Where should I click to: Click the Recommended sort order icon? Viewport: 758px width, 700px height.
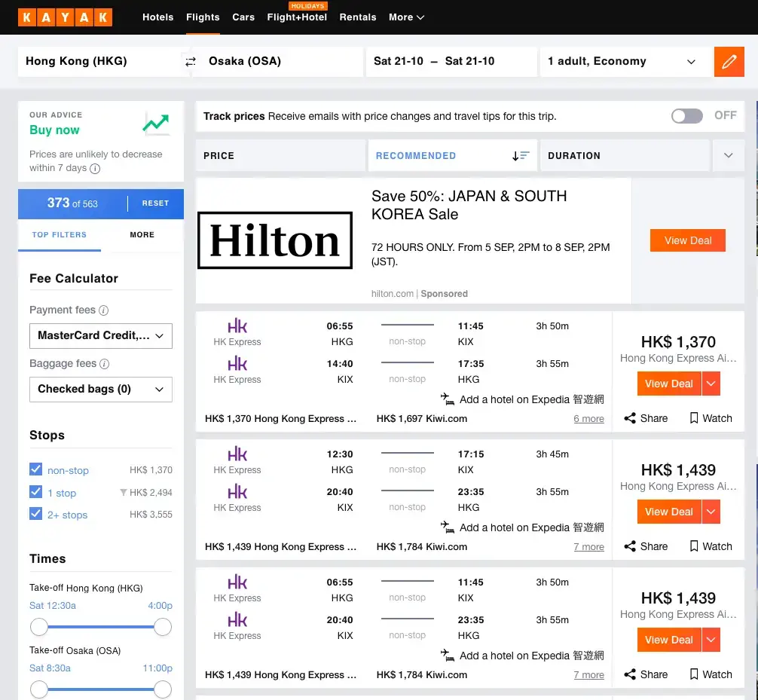[x=521, y=156]
